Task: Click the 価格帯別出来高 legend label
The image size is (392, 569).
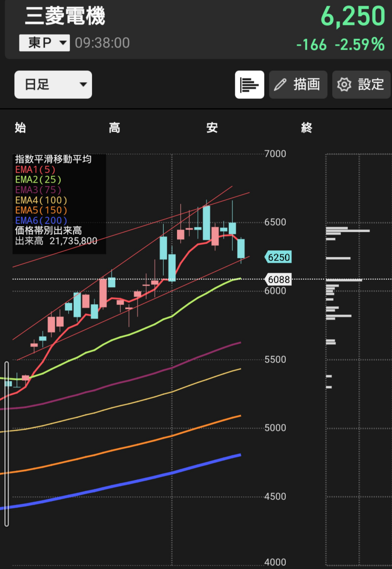Action: coord(48,231)
